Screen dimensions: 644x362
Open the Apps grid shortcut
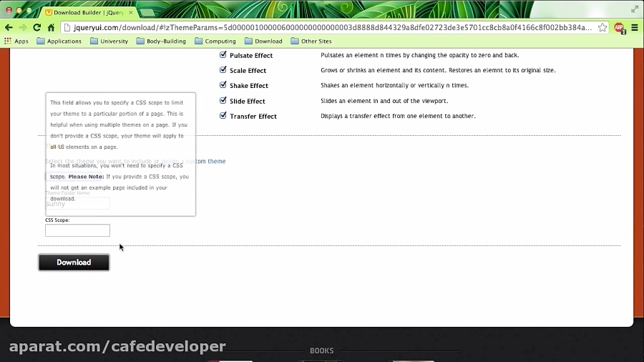tap(16, 41)
